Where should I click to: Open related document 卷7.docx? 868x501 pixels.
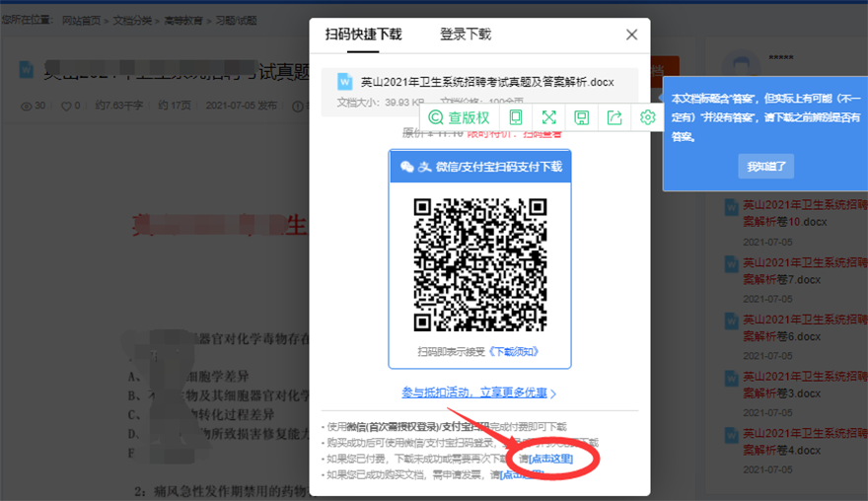[805, 270]
